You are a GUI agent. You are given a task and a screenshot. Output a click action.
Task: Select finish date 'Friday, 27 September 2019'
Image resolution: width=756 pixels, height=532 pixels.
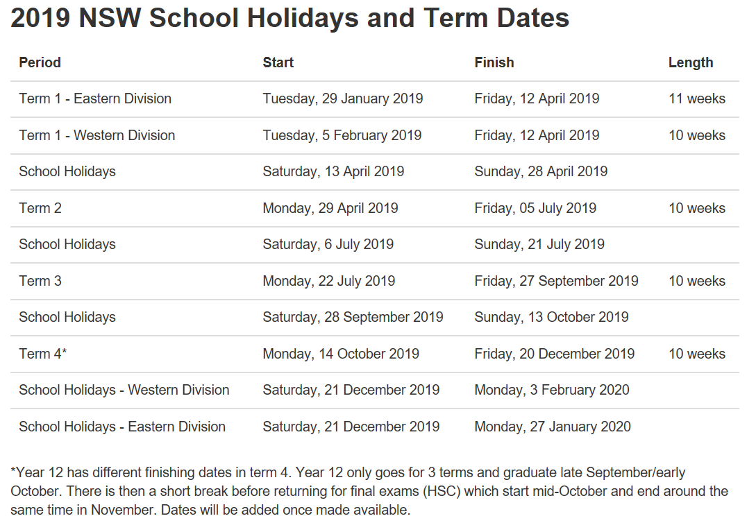(x=556, y=281)
